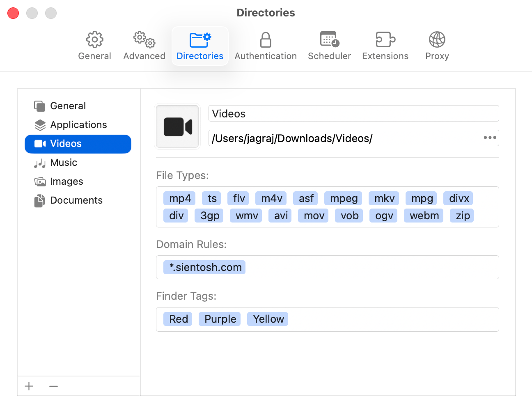This screenshot has height=413, width=532.
Task: Click the Downloads path field
Action: (328, 138)
